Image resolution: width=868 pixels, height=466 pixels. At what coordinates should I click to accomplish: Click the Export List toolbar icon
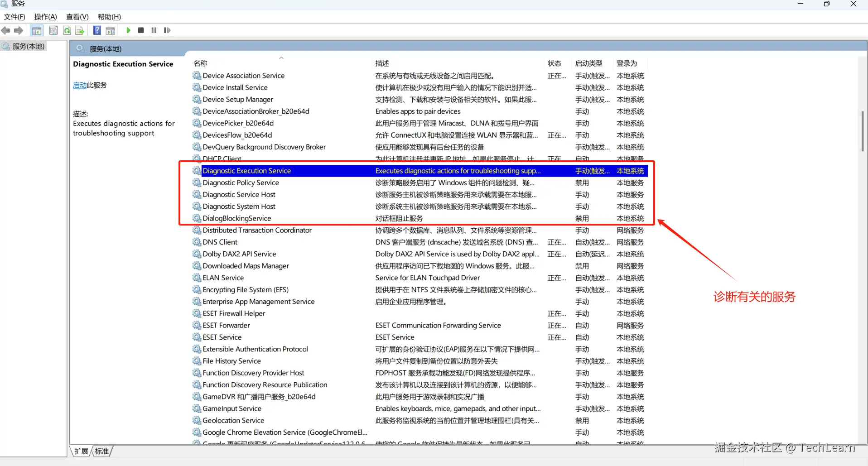pyautogui.click(x=80, y=30)
